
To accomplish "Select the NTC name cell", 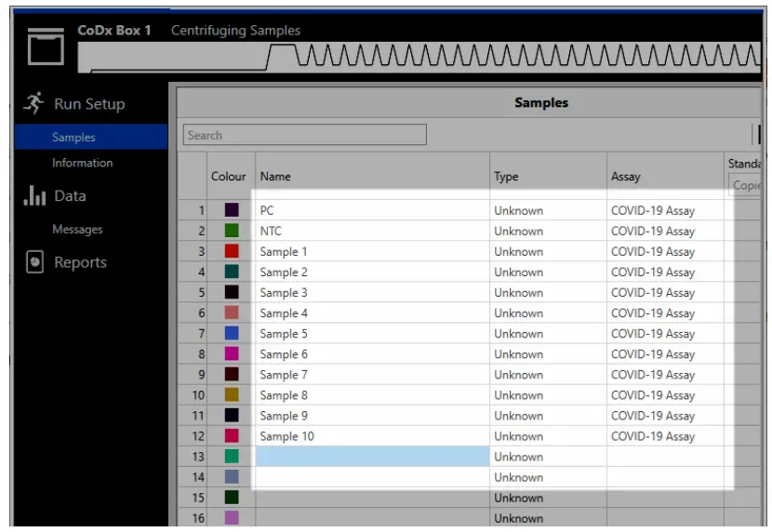I will pyautogui.click(x=372, y=231).
